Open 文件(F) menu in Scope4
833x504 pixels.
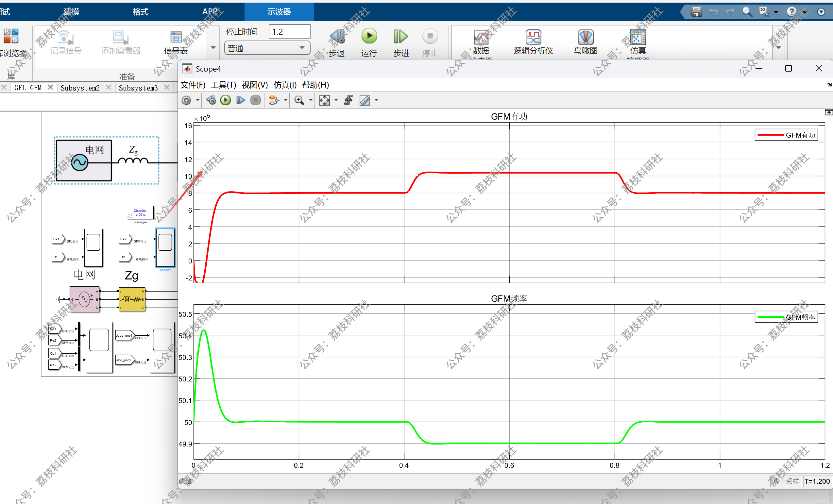click(193, 85)
